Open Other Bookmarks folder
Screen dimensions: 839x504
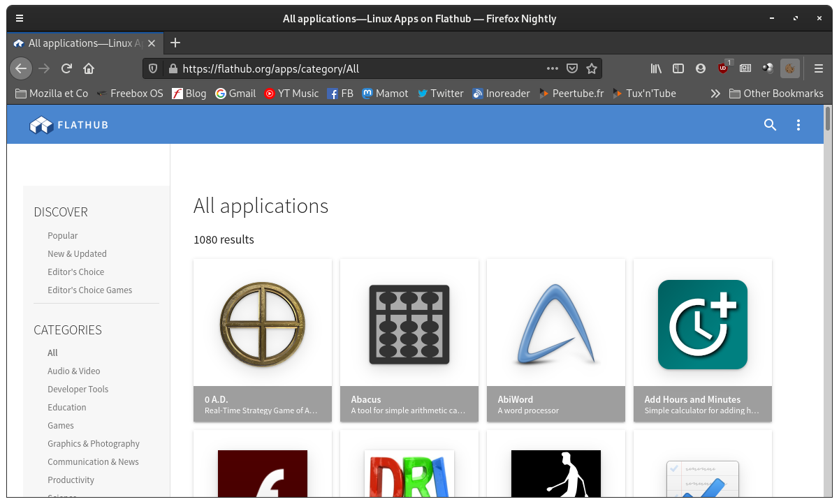[x=776, y=94]
